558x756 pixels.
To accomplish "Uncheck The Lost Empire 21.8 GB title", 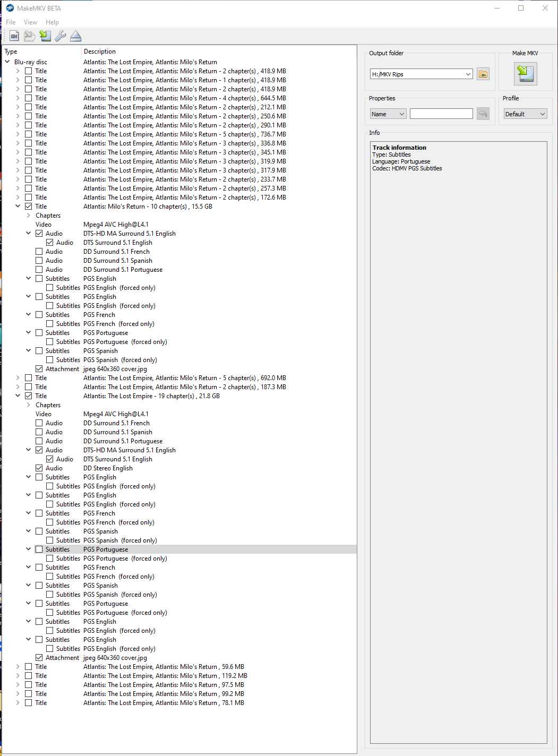I will (x=29, y=396).
